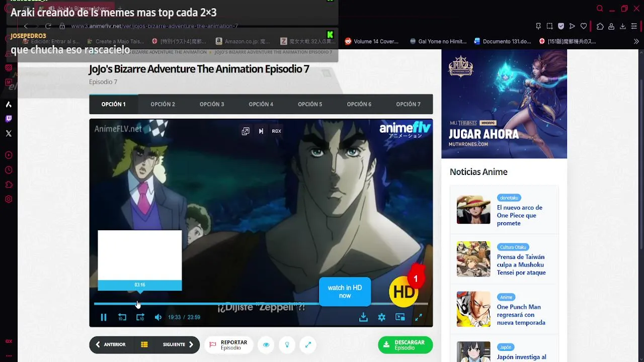Click the send flow arrow toolbar icon
The height and width of the screenshot is (362, 644).
(572, 26)
